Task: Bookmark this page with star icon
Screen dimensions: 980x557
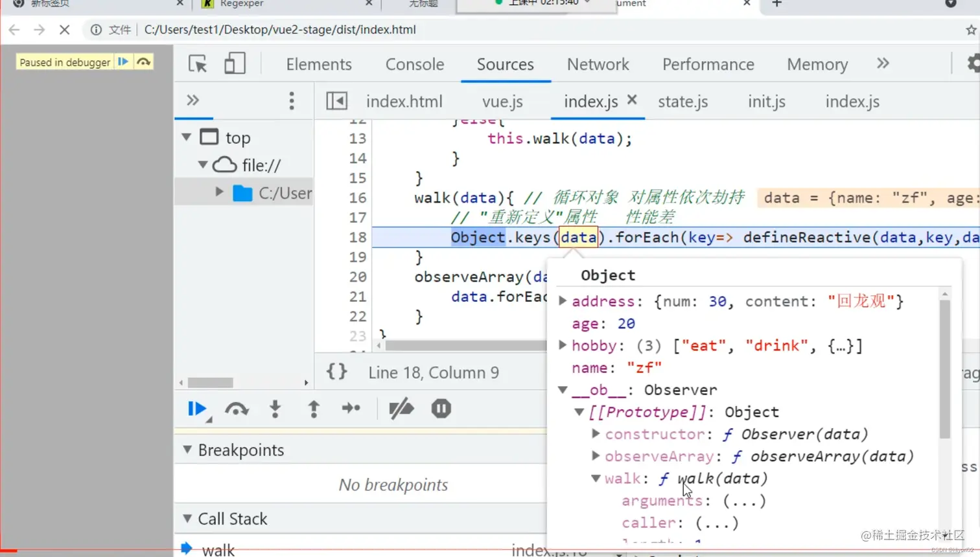Action: coord(971,30)
